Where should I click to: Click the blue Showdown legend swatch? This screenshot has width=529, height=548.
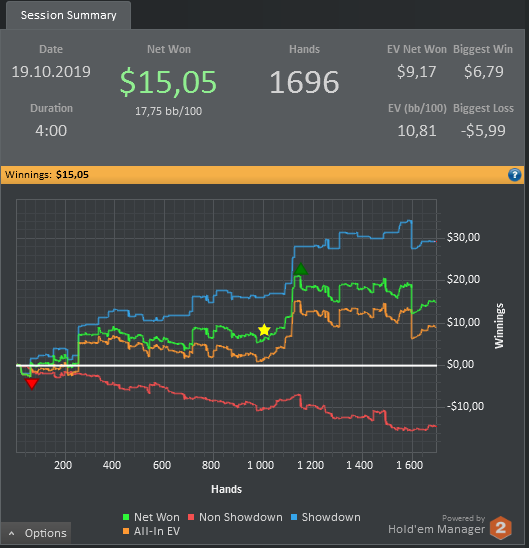pos(294,517)
